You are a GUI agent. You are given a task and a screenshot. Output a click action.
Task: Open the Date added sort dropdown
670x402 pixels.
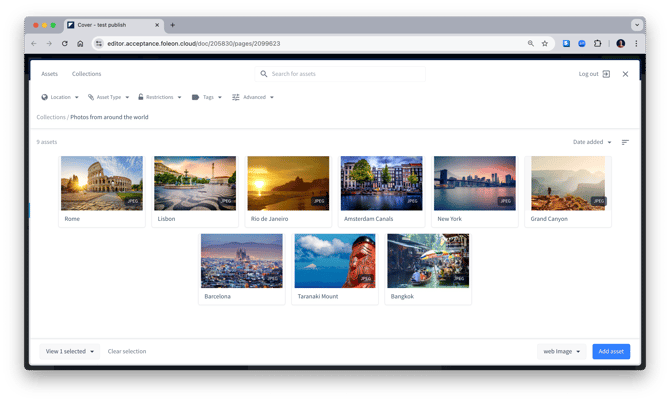pos(592,142)
